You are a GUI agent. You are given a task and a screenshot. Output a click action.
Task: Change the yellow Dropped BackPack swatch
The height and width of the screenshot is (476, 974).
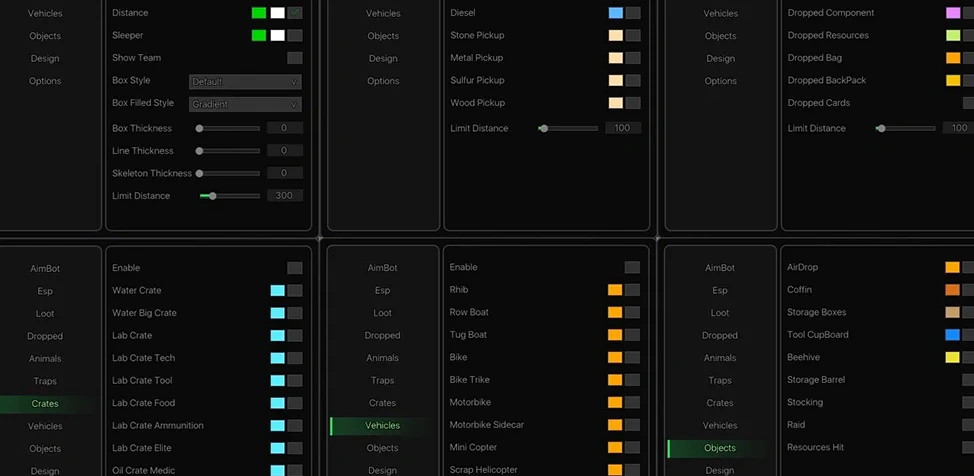click(x=953, y=80)
